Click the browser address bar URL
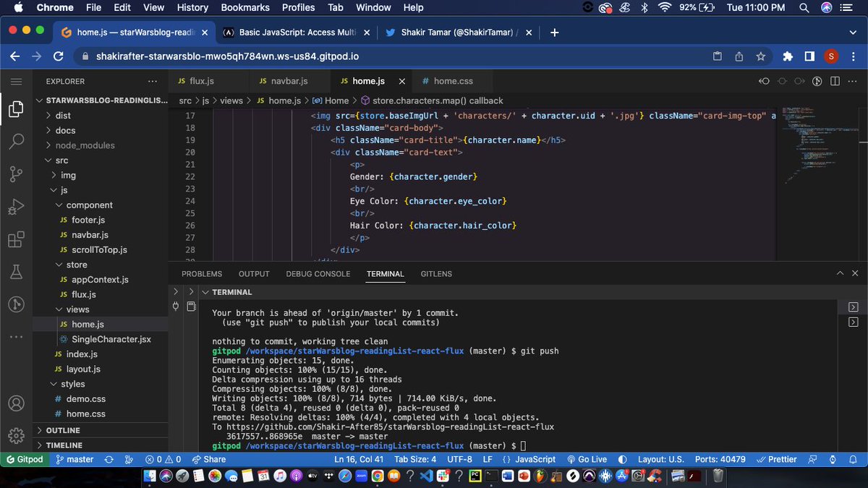868x488 pixels. pyautogui.click(x=228, y=56)
